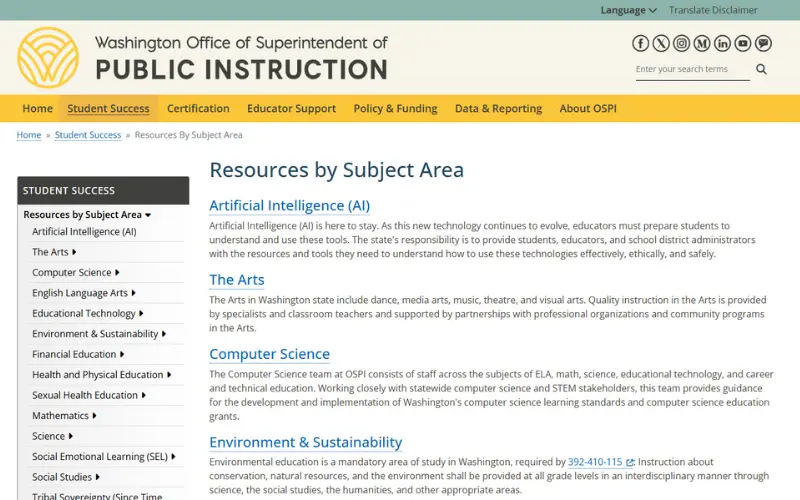This screenshot has width=800, height=500.
Task: Select Educational Technology in sidebar
Action: (x=84, y=313)
